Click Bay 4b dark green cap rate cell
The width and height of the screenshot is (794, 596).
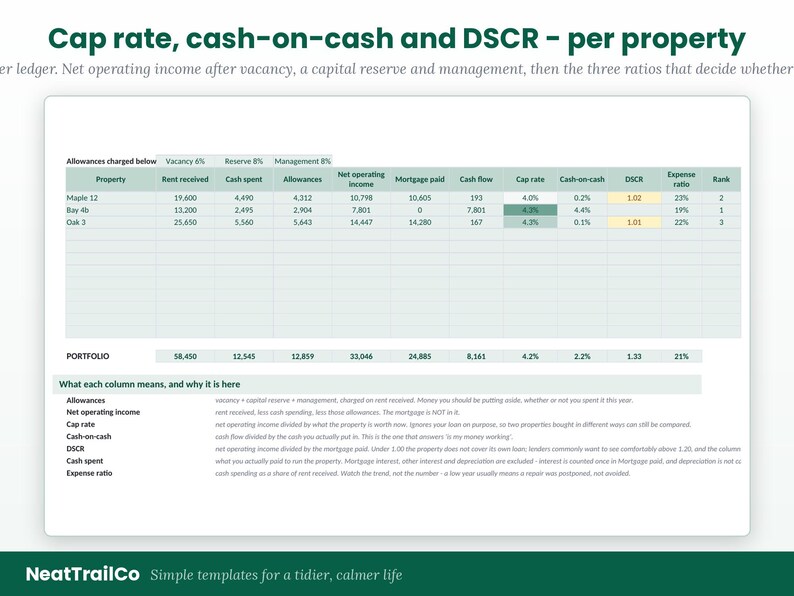point(530,210)
